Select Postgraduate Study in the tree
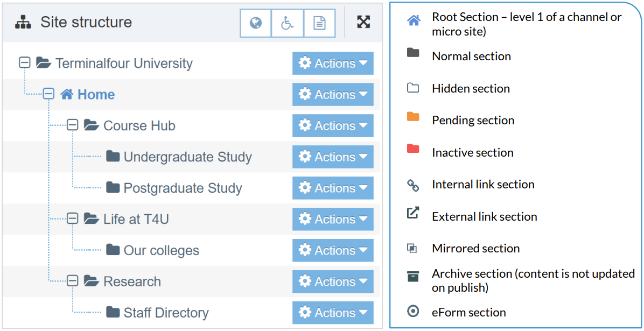The width and height of the screenshot is (644, 331). 183,188
